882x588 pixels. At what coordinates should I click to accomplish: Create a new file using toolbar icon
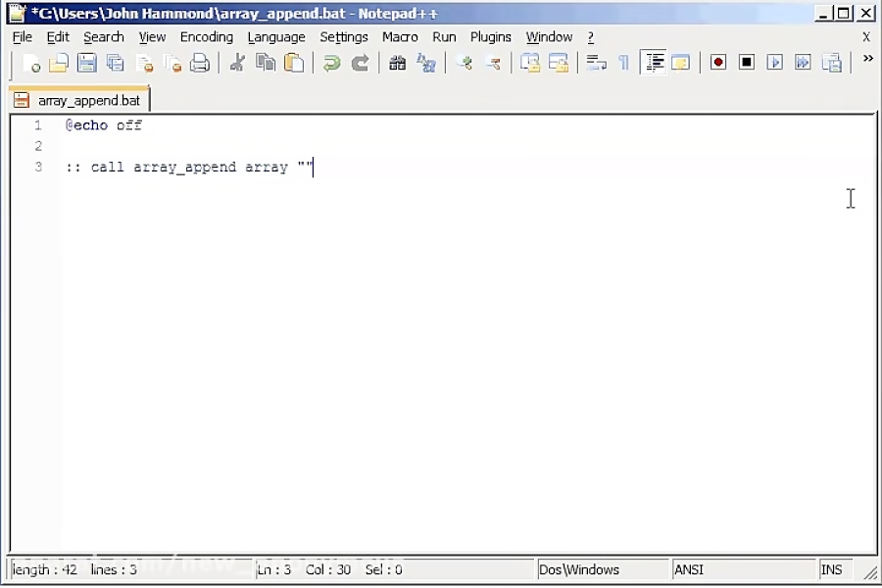31,63
